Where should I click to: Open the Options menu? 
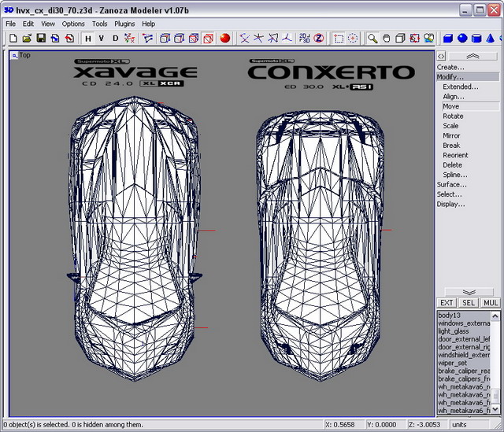[73, 24]
